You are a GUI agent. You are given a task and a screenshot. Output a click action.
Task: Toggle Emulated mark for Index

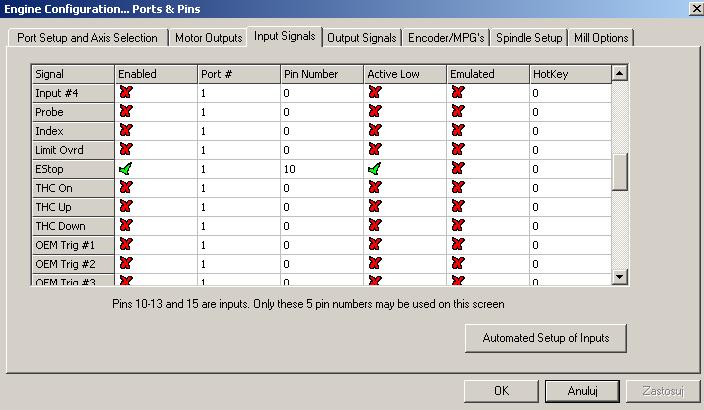(458, 130)
